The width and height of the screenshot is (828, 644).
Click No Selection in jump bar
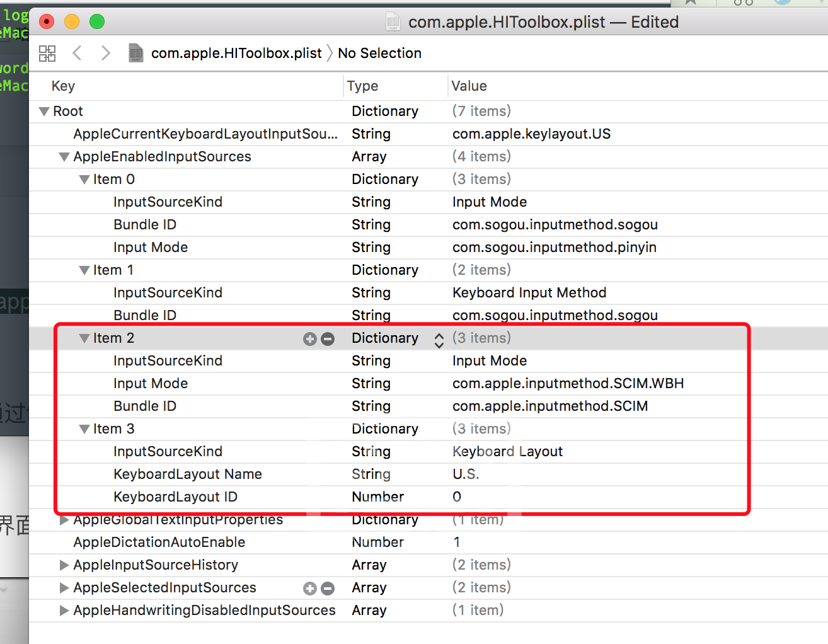pos(380,53)
